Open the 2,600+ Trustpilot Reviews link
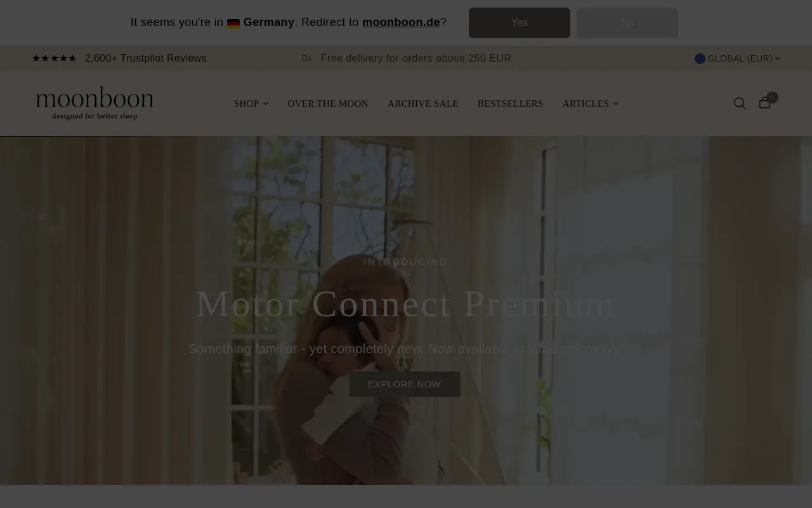The width and height of the screenshot is (812, 508). (x=145, y=58)
